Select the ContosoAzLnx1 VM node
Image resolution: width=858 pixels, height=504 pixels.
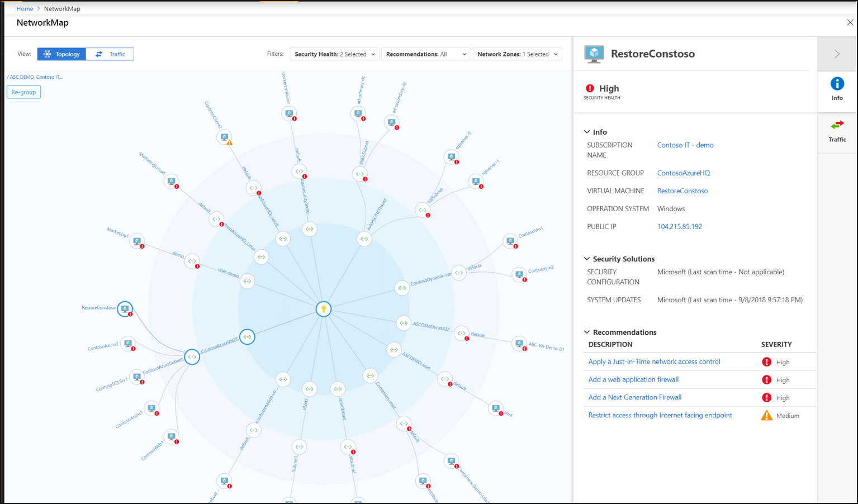[151, 408]
